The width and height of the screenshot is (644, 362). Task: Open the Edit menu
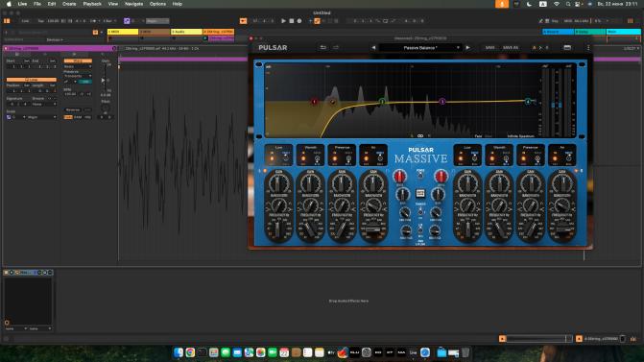click(51, 4)
